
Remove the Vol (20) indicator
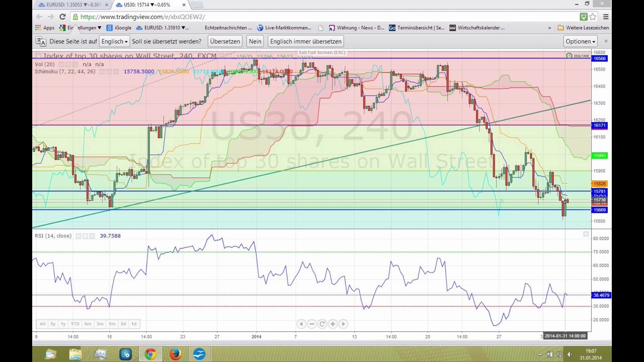[x=75, y=64]
